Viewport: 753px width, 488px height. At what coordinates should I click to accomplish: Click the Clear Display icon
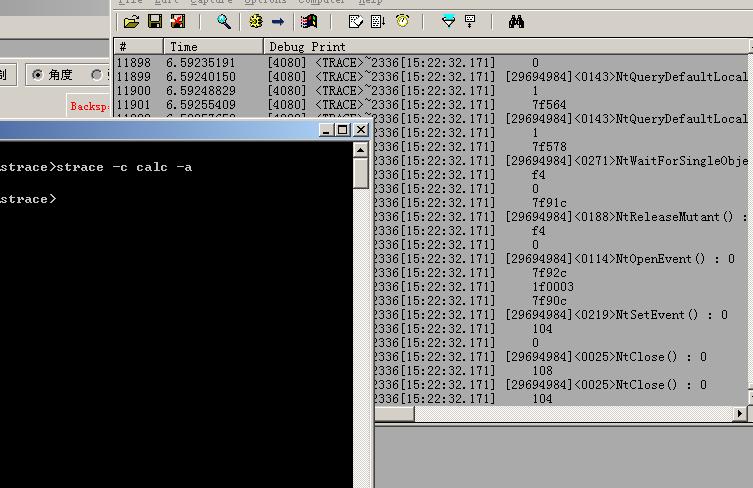[x=355, y=21]
